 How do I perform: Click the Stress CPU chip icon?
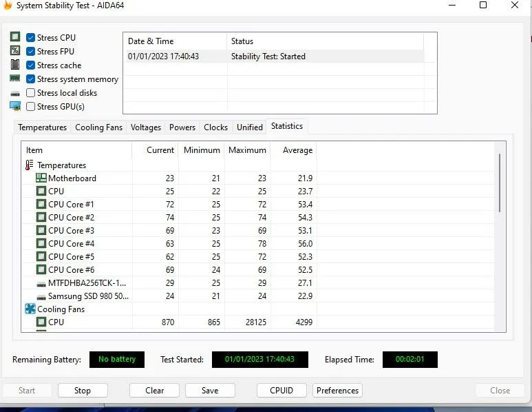pos(15,37)
